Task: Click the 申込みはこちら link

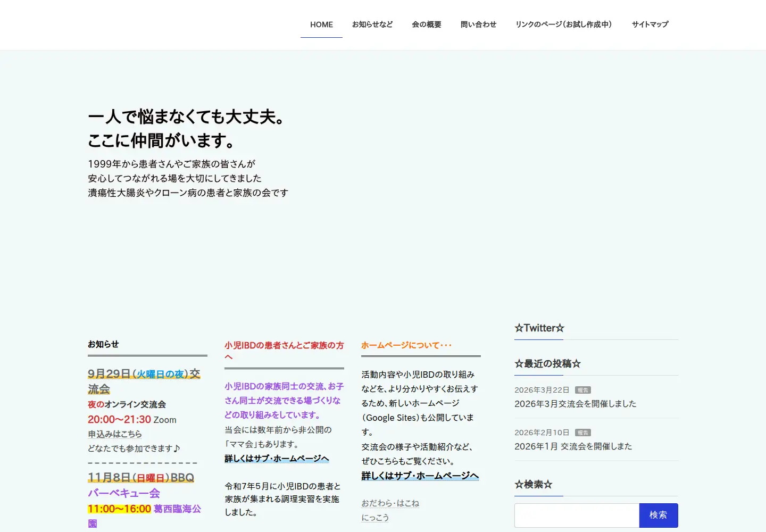Action: (x=115, y=434)
